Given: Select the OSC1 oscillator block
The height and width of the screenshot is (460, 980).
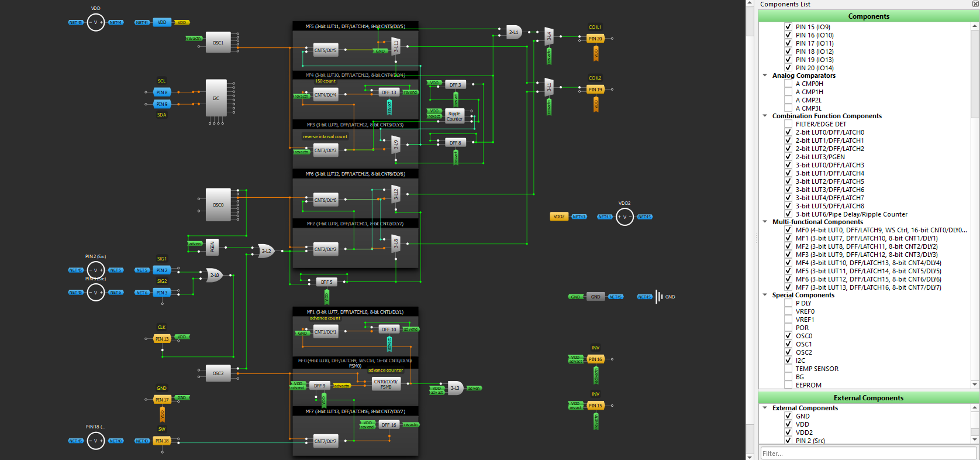Looking at the screenshot, I should (218, 43).
